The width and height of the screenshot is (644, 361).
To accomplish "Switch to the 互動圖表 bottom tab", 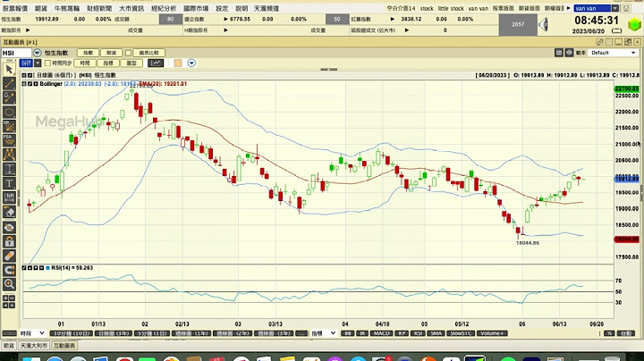I will click(x=65, y=346).
